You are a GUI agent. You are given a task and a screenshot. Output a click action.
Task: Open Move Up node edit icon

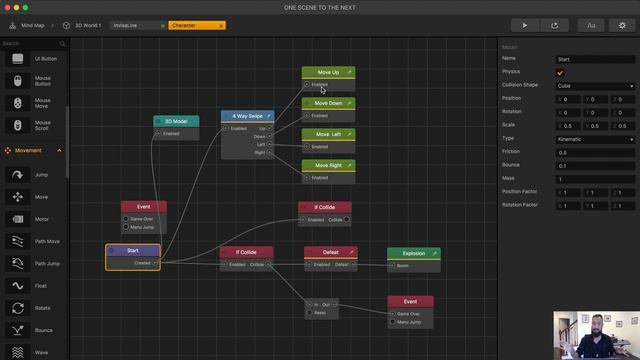[x=349, y=72]
